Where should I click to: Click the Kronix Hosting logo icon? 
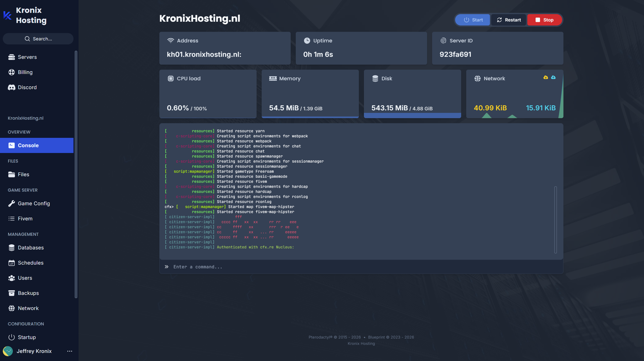[x=7, y=15]
